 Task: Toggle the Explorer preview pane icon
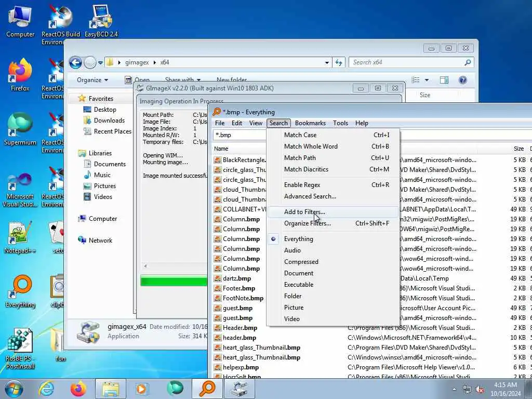[x=444, y=80]
